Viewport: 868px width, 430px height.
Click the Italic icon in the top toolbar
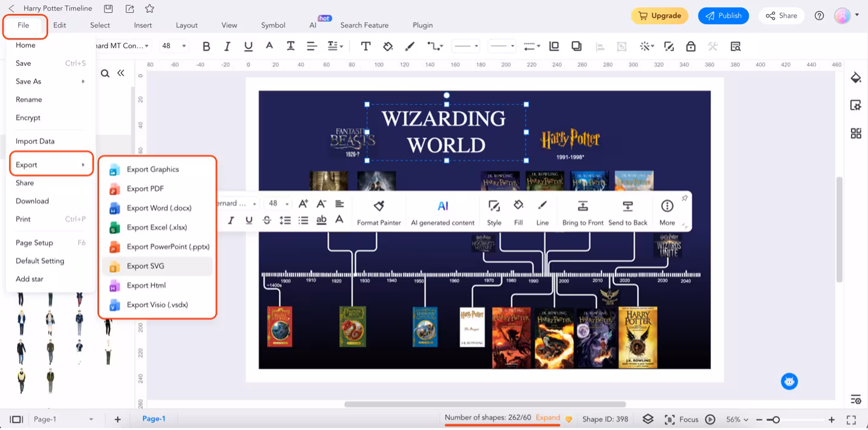point(227,46)
